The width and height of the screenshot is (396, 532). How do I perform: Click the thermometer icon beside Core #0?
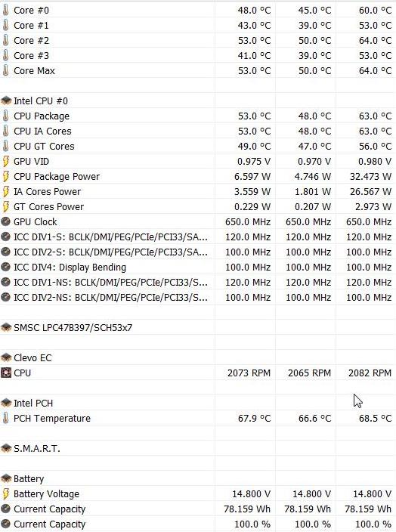pyautogui.click(x=5, y=10)
